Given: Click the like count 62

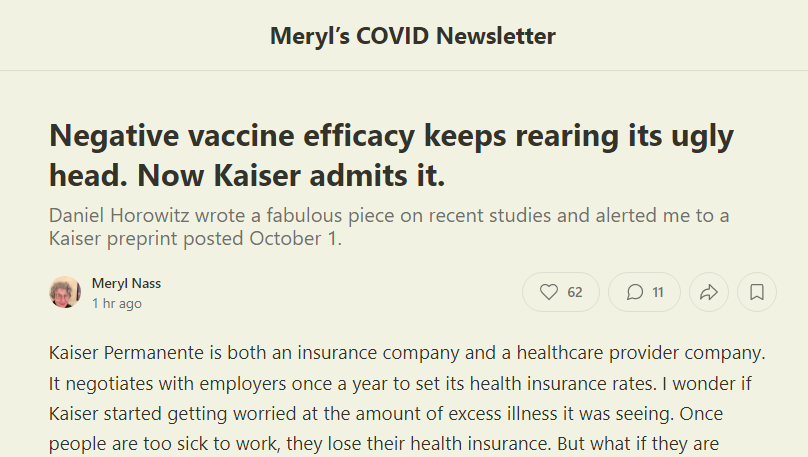Looking at the screenshot, I should (575, 292).
